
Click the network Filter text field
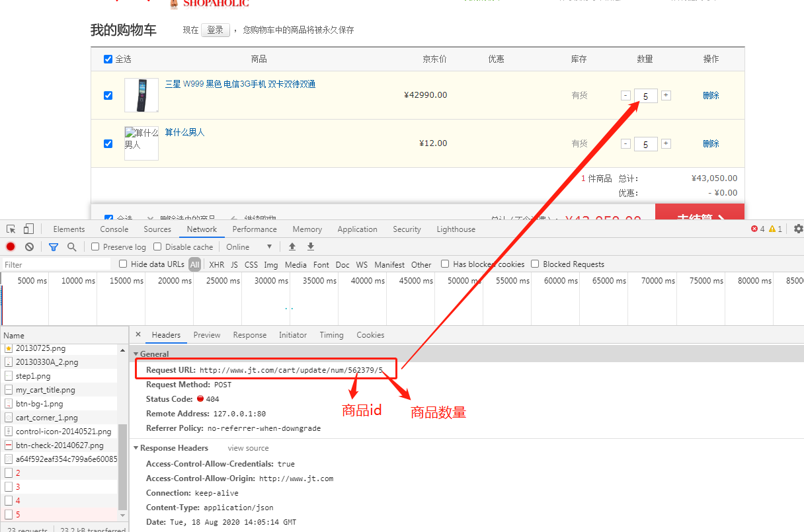(56, 264)
